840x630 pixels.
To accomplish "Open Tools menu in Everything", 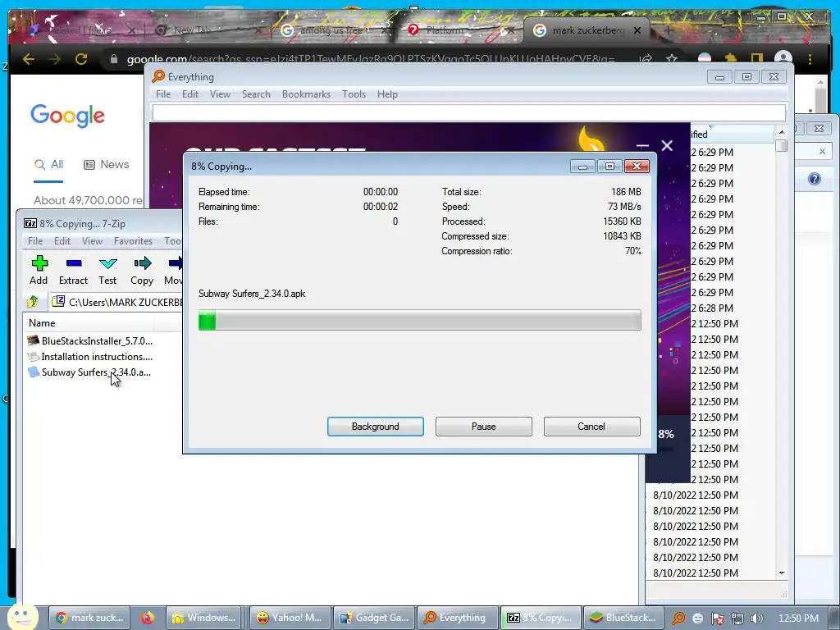I will (354, 94).
